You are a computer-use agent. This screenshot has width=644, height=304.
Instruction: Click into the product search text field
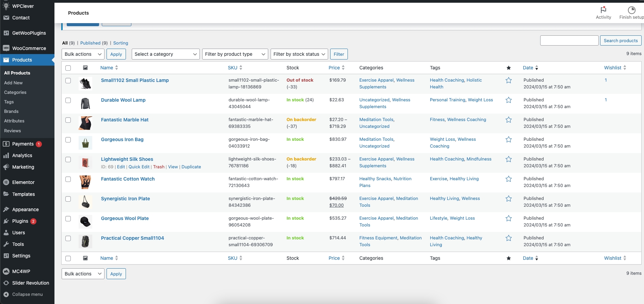569,40
